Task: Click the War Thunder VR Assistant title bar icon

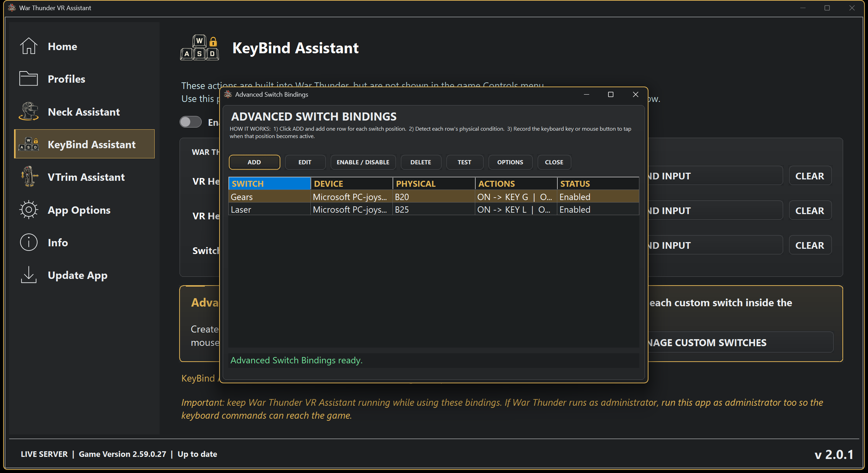Action: (12, 8)
